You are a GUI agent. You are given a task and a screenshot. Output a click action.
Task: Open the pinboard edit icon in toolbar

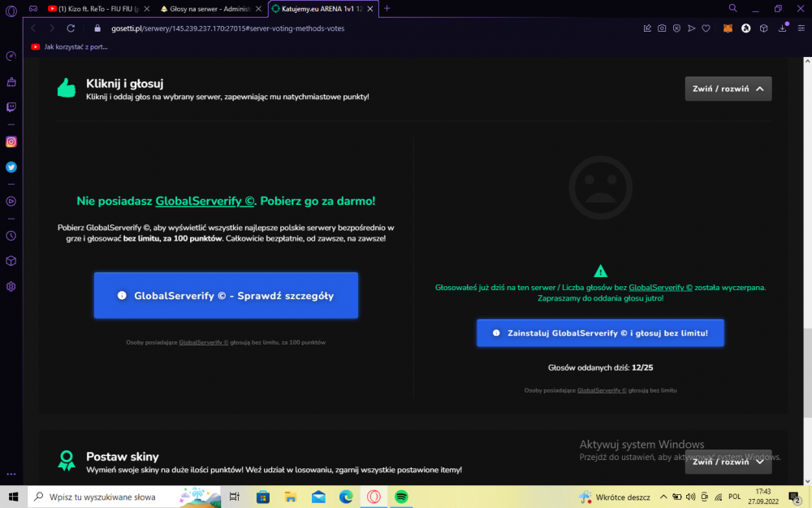tap(647, 28)
